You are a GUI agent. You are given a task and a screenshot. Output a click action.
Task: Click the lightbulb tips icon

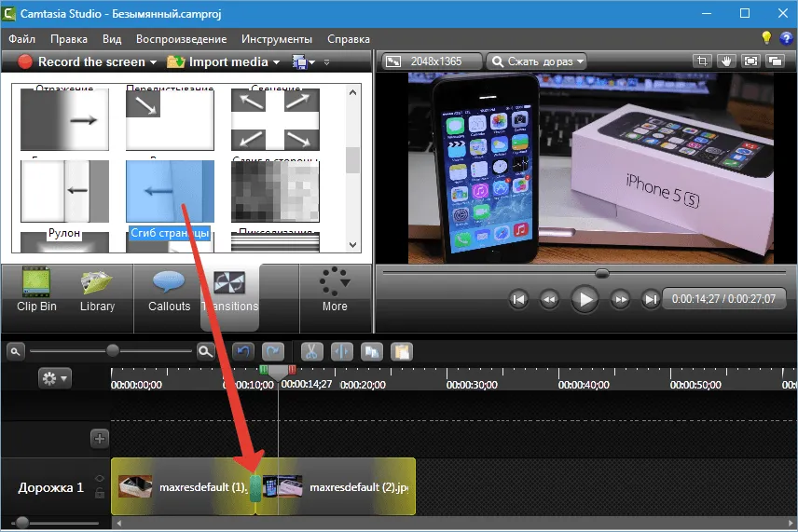tap(766, 37)
